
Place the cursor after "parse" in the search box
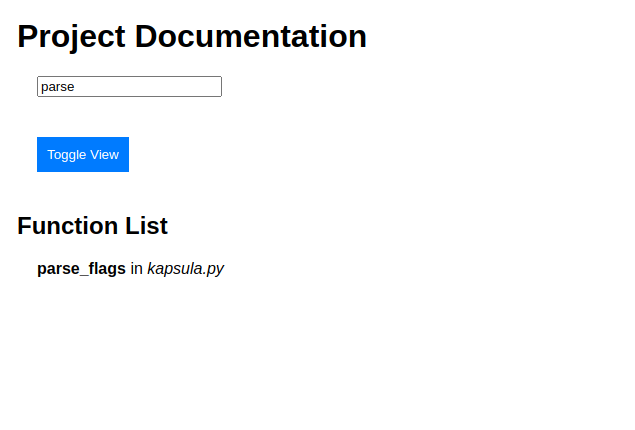tap(77, 87)
